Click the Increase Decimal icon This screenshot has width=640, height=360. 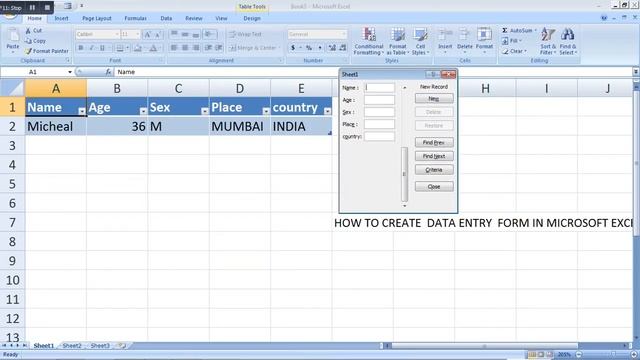click(332, 48)
